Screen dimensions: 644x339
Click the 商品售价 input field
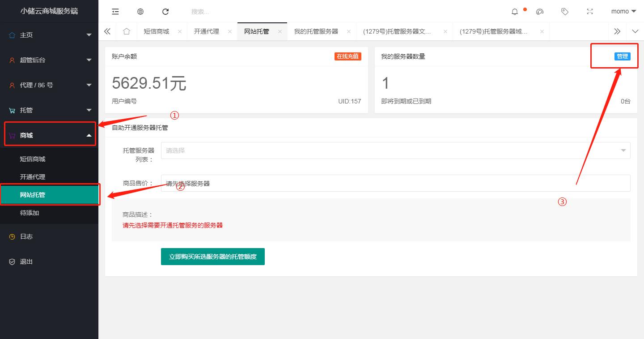click(x=396, y=183)
